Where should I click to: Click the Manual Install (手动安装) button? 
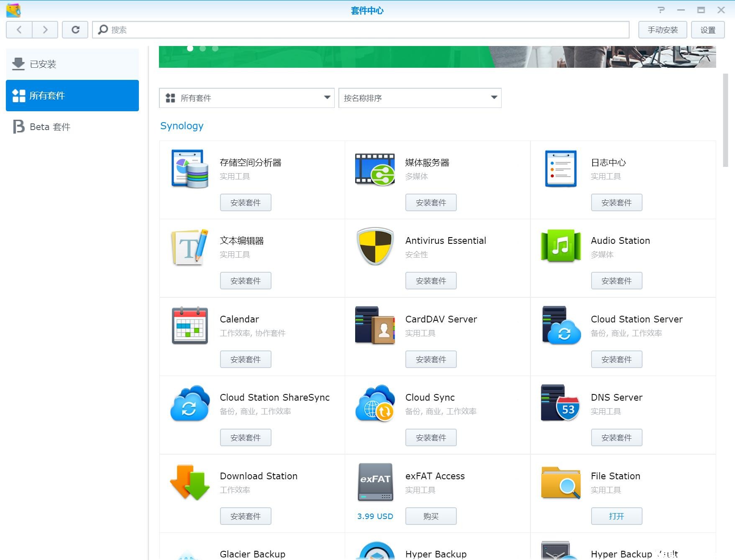tap(663, 30)
